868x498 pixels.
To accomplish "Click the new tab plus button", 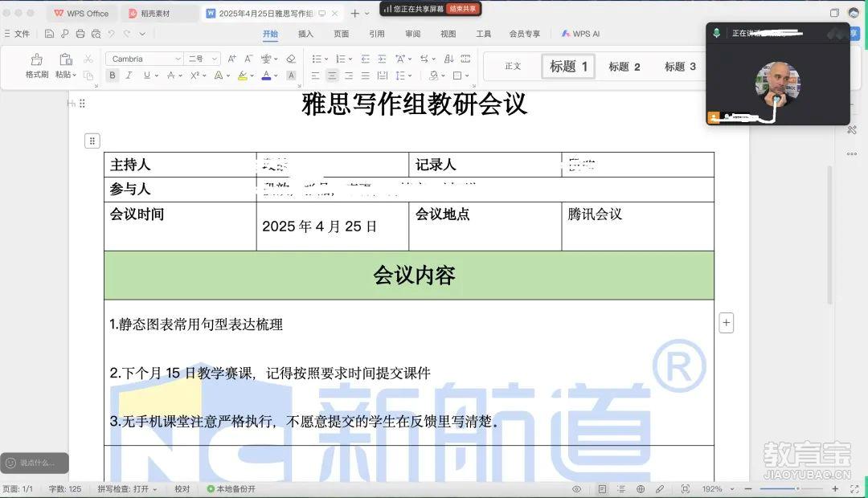I will [x=355, y=14].
